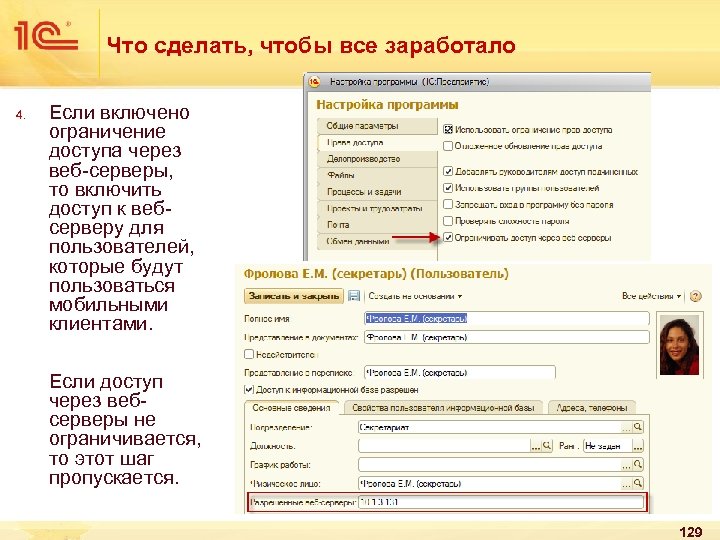Screen dimensions: 720x540
Task: Open help with the question mark icon
Action: 696,296
